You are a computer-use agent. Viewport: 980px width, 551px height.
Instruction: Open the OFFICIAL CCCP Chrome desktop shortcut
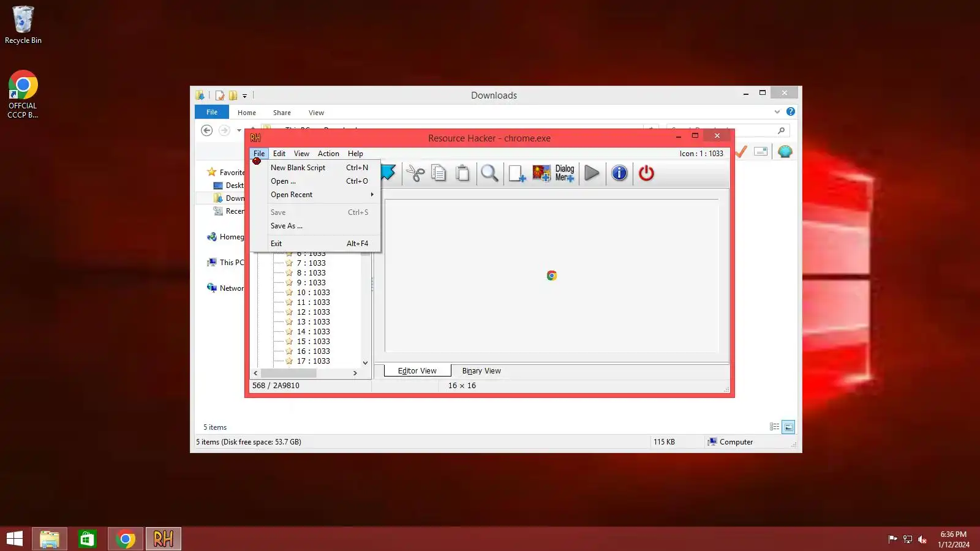23,95
